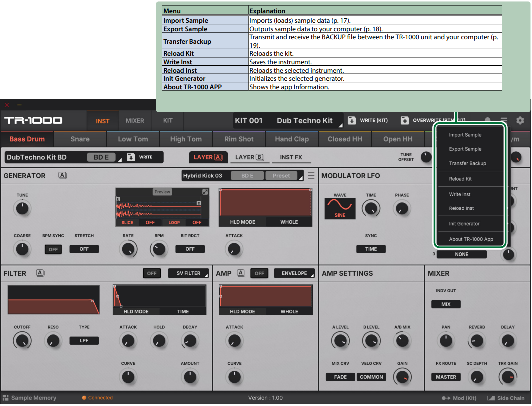The width and height of the screenshot is (532, 406).
Task: Toggle the BPM SYNC OFF switch
Action: click(53, 249)
